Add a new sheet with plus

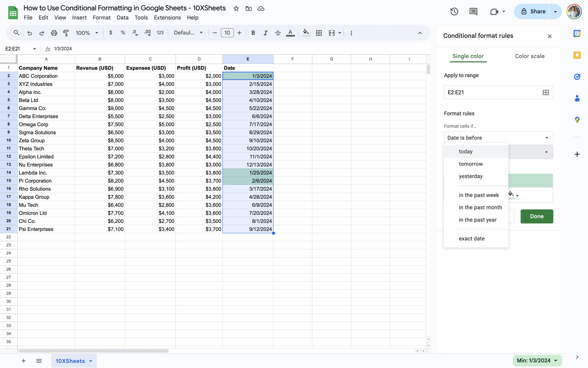pyautogui.click(x=24, y=361)
